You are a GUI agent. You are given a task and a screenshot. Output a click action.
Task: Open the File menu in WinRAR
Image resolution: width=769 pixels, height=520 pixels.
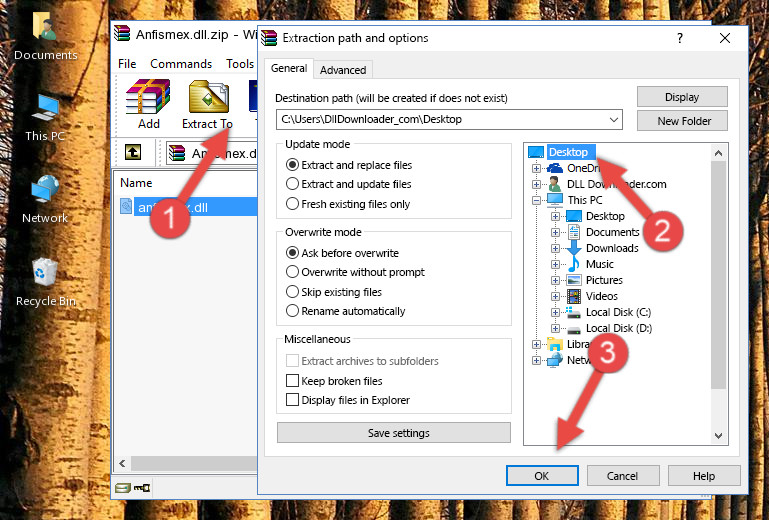point(127,64)
